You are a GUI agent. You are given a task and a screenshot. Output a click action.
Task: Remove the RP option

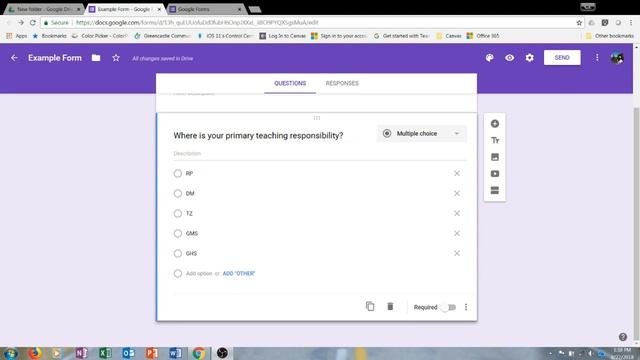(x=457, y=173)
